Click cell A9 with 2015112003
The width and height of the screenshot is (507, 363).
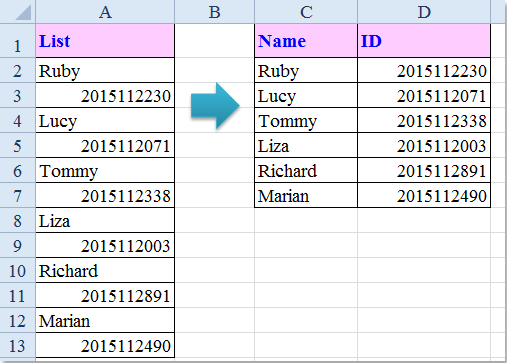pos(105,245)
